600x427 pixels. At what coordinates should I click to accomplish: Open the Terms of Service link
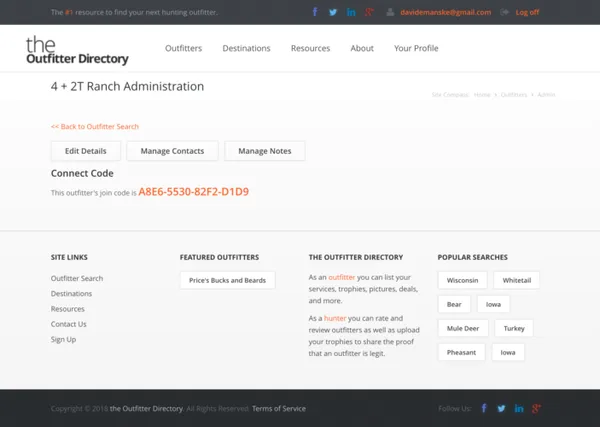tap(279, 409)
